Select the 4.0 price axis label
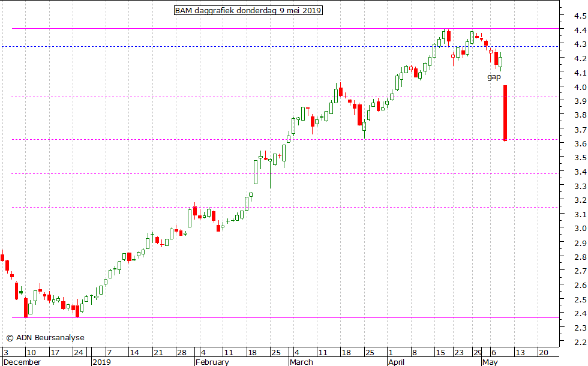588x366 pixels. 580,87
